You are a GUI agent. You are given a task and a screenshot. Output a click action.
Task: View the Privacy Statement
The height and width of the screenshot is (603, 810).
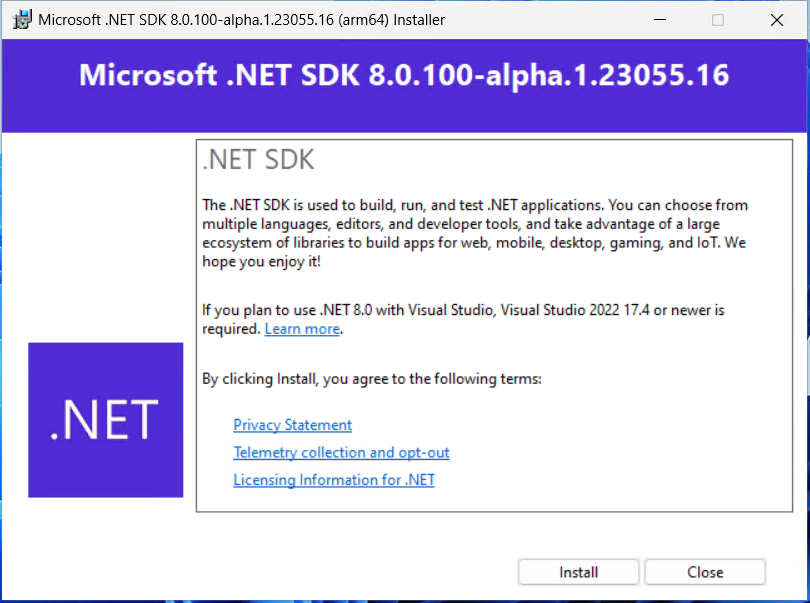(x=292, y=424)
